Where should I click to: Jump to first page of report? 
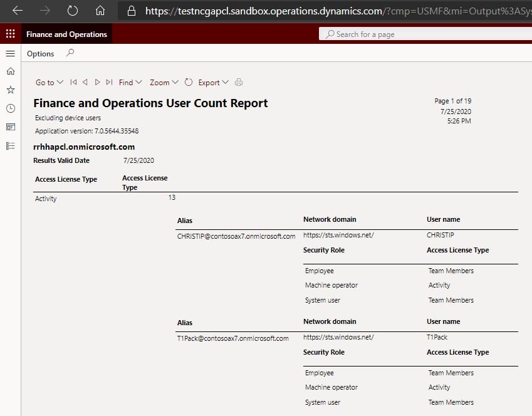click(73, 82)
